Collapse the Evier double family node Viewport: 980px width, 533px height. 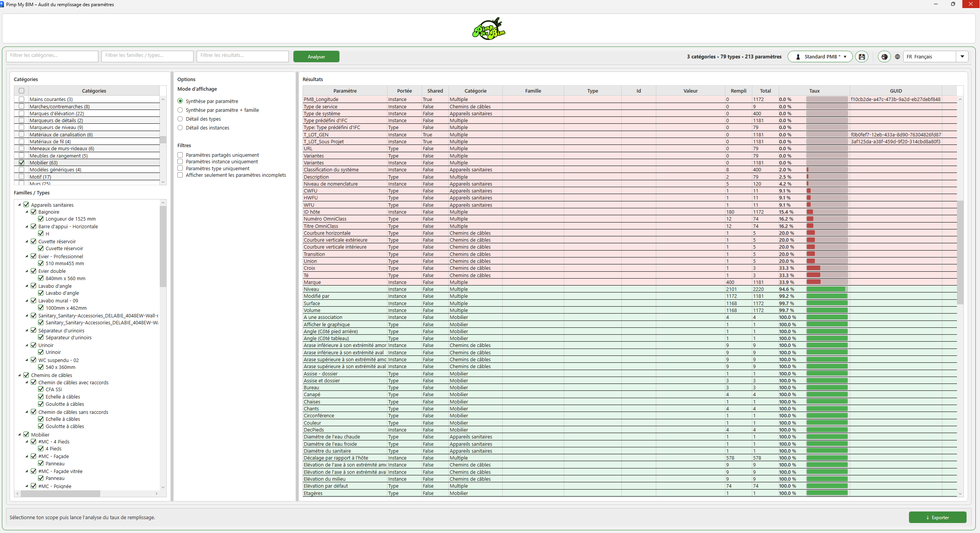pyautogui.click(x=27, y=271)
